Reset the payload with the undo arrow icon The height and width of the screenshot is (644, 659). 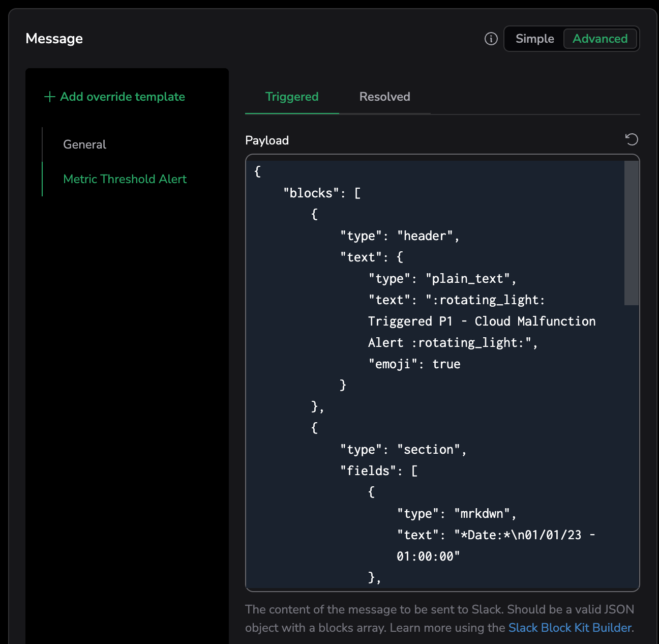pyautogui.click(x=631, y=139)
